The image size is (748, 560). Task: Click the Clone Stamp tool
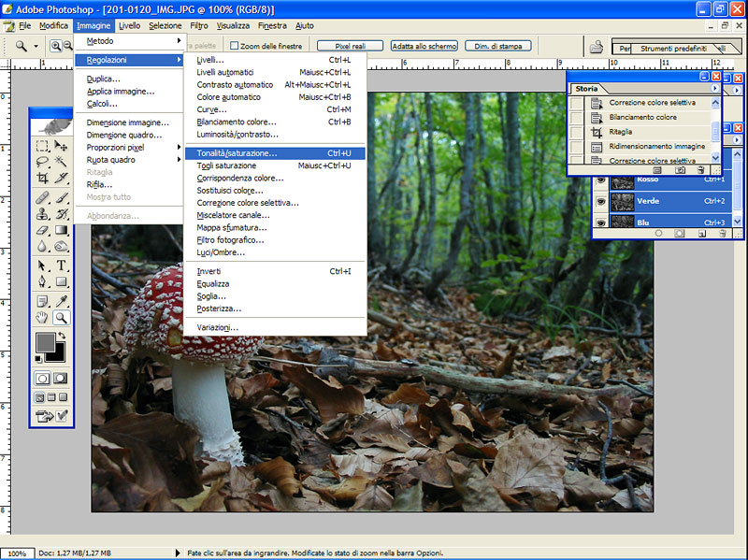tap(42, 213)
